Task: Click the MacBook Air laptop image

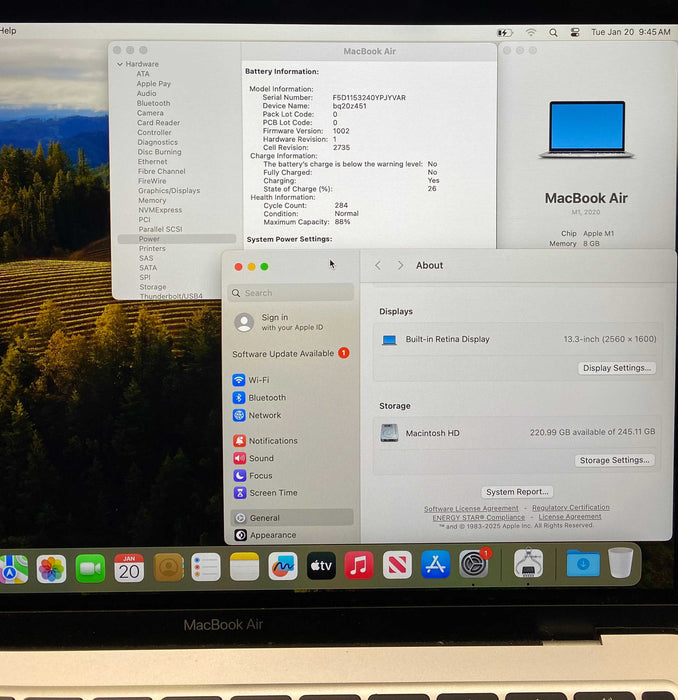Action: (x=586, y=130)
